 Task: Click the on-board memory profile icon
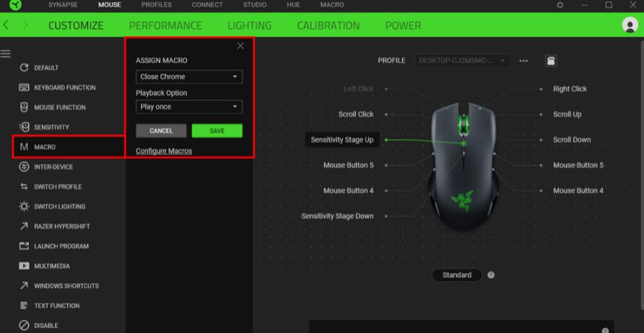click(x=549, y=61)
